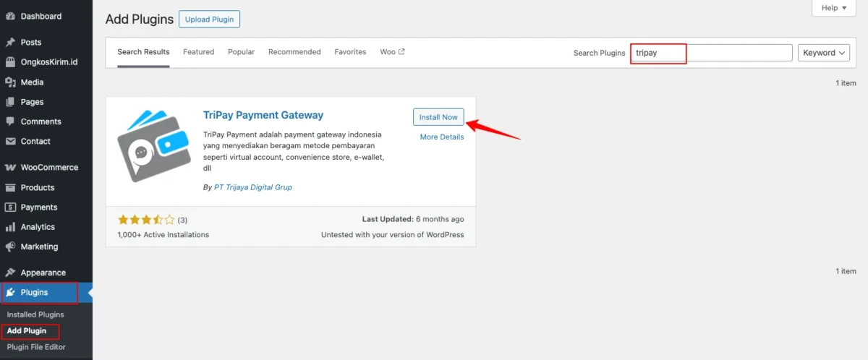This screenshot has height=360, width=868.
Task: Click "Untested with your version of WordPress"
Action: tap(393, 235)
